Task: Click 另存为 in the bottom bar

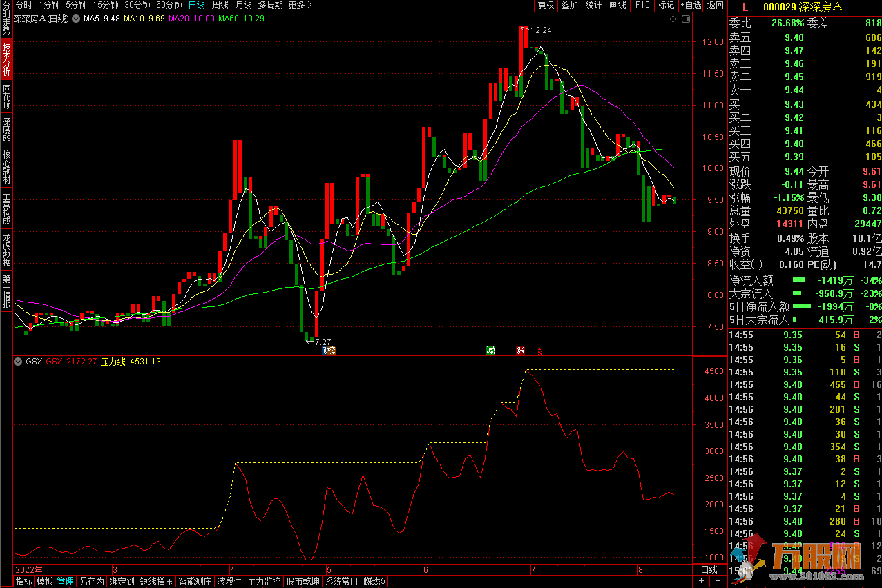Action: [x=92, y=581]
